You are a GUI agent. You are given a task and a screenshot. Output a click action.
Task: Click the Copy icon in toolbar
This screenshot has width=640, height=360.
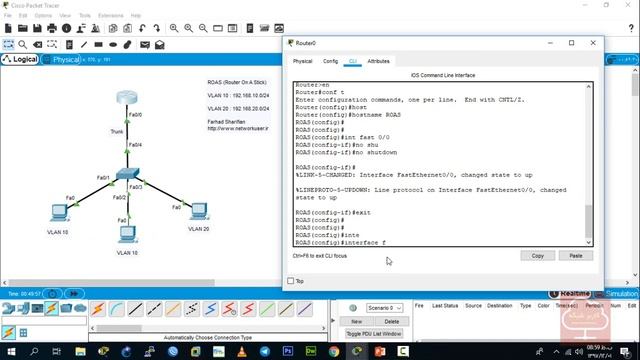[x=113, y=28]
